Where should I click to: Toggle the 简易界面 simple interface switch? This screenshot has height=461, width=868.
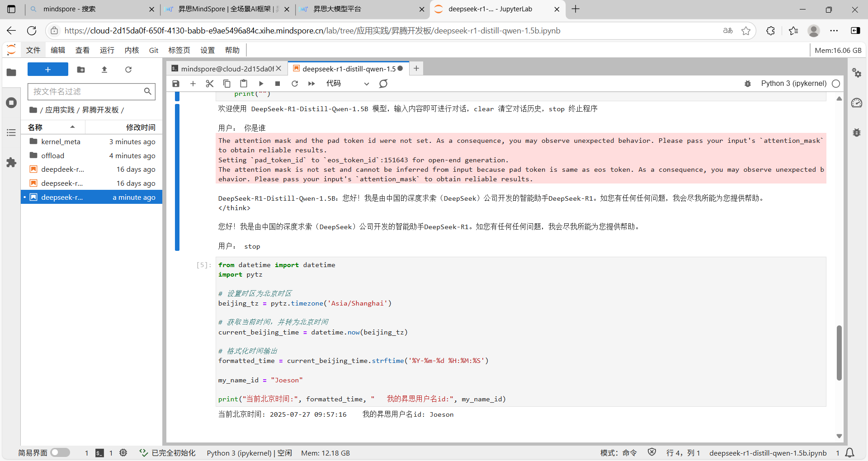coord(60,452)
